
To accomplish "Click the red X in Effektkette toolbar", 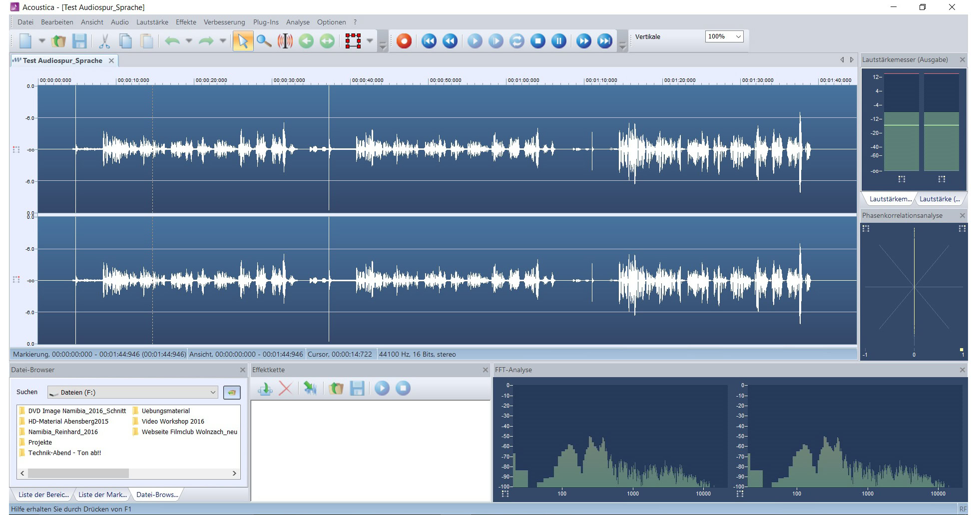I will (285, 389).
